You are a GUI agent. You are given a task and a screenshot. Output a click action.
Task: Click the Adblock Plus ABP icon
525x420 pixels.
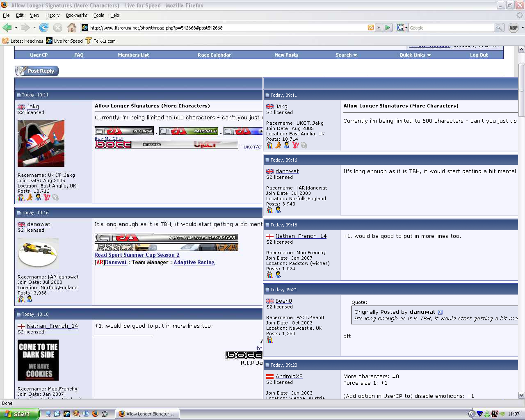pos(513,27)
